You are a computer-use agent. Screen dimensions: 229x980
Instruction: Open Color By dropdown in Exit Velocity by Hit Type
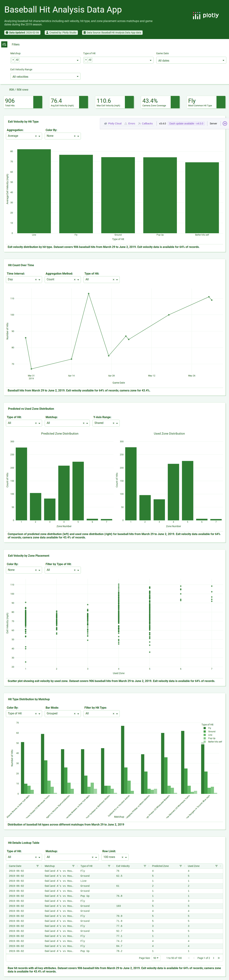pos(63,136)
